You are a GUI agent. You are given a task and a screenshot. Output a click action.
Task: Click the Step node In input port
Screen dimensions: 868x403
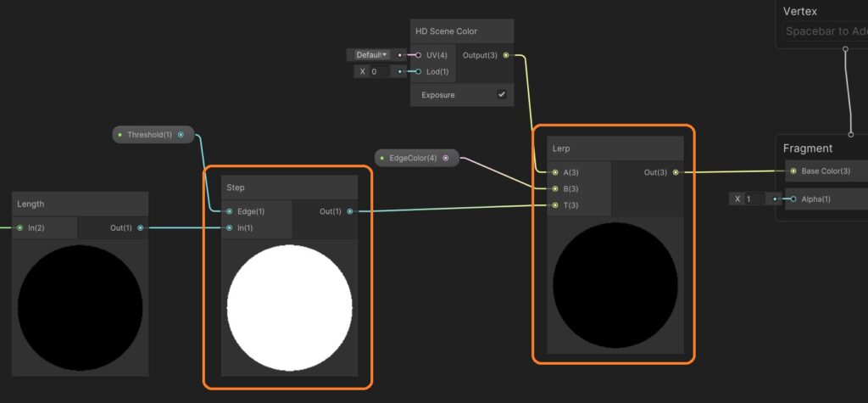[230, 227]
